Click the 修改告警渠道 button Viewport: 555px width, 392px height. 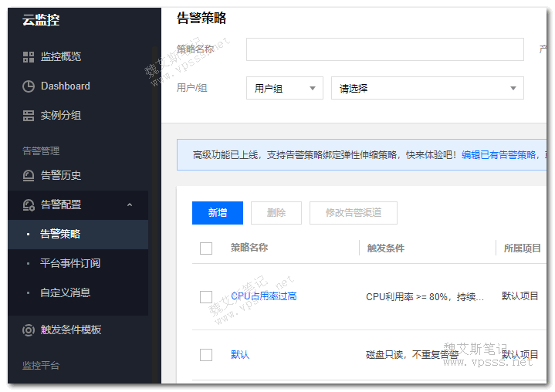click(354, 213)
